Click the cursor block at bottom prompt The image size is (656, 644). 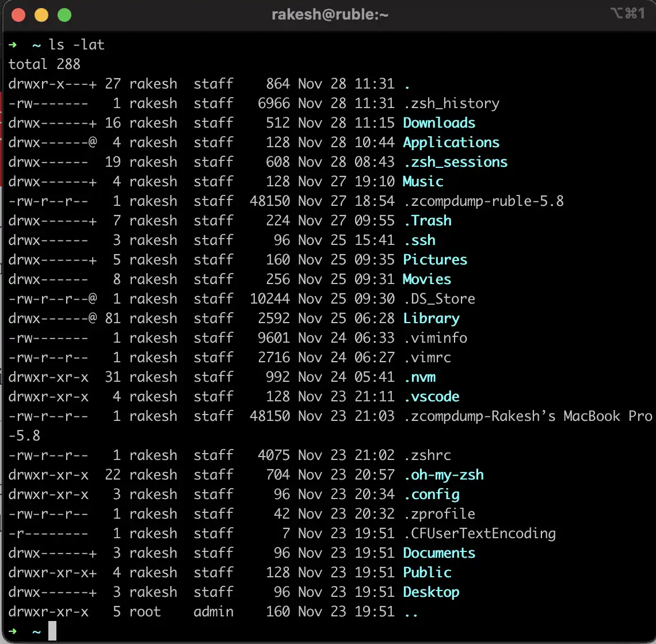52,631
